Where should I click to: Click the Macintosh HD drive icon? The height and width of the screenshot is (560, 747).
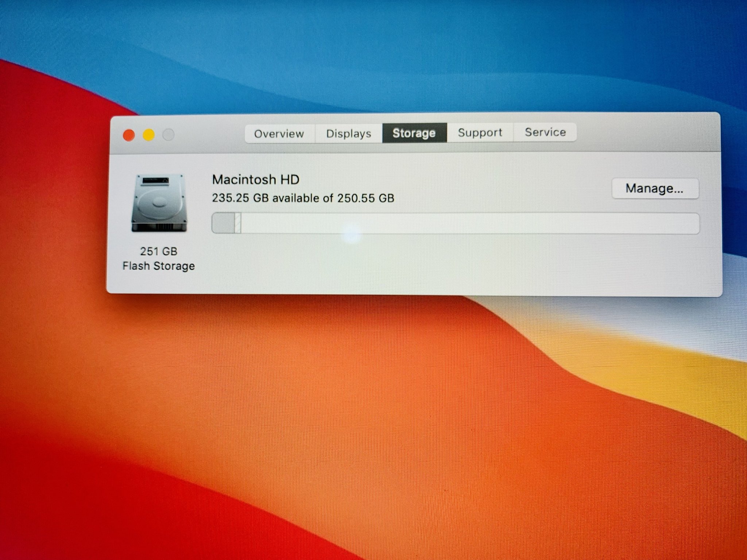point(159,203)
